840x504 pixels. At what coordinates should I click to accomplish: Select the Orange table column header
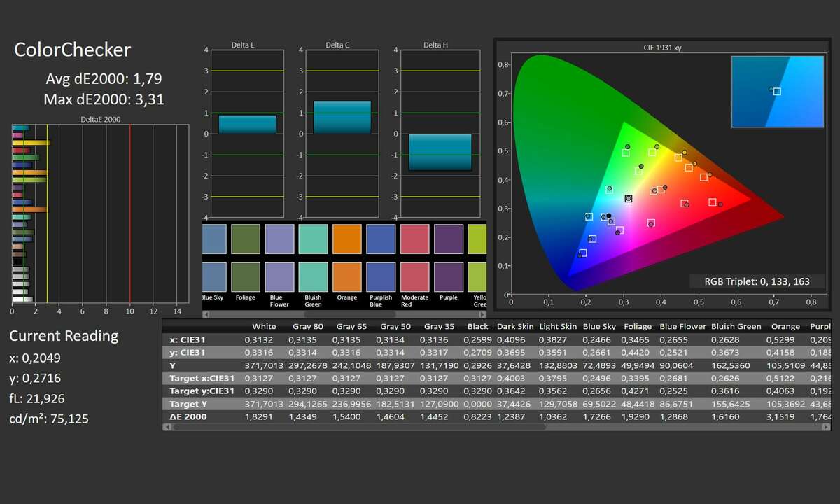point(785,326)
